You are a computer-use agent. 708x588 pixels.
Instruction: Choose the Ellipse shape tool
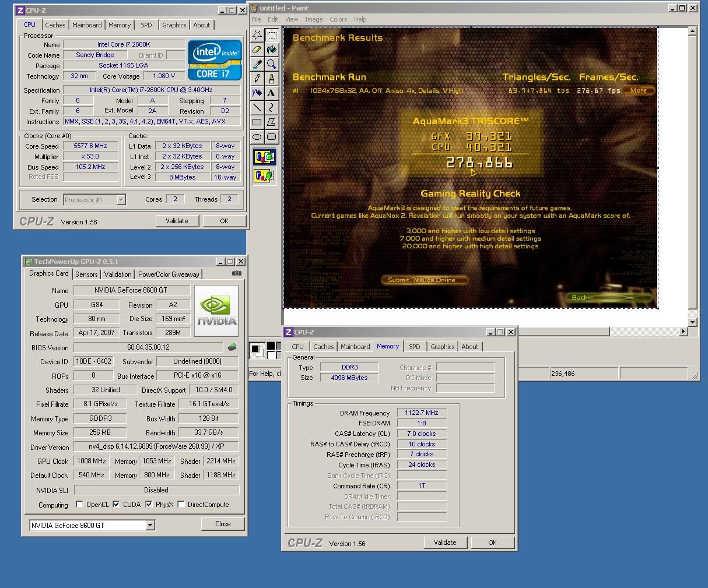[257, 137]
